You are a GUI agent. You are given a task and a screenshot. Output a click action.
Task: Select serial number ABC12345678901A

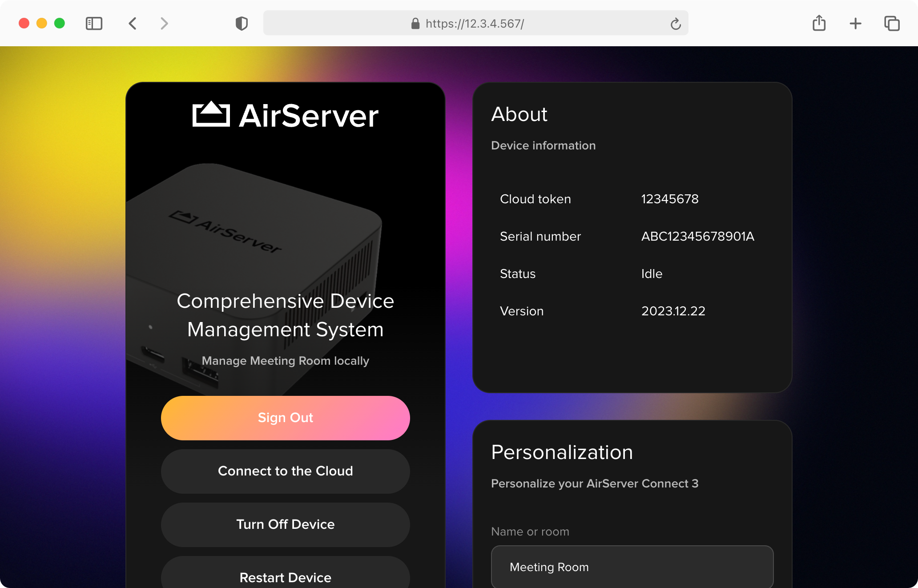click(697, 236)
